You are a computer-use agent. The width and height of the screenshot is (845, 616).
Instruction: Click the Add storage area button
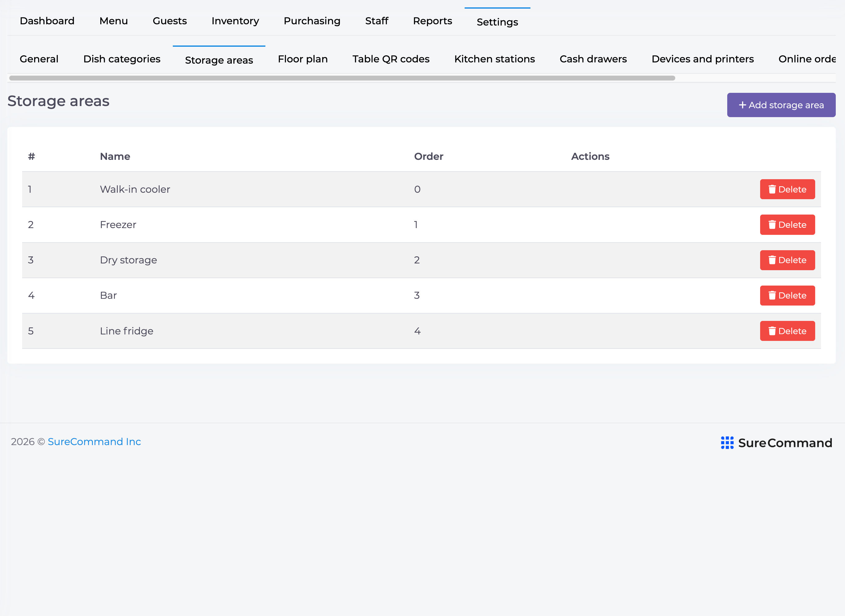(x=781, y=105)
